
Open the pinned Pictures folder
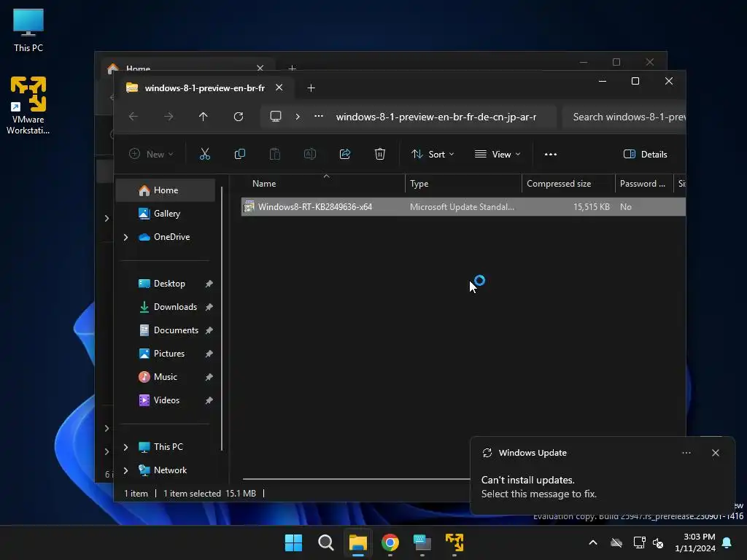(169, 354)
